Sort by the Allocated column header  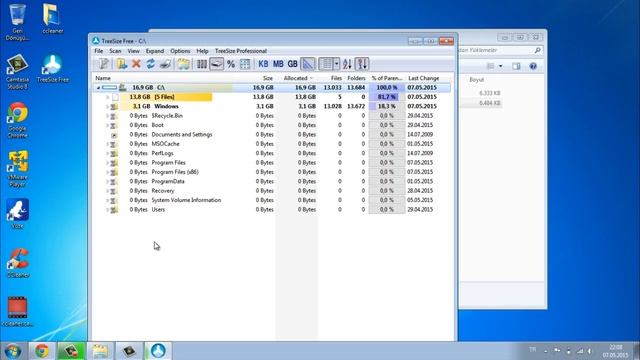(296, 78)
